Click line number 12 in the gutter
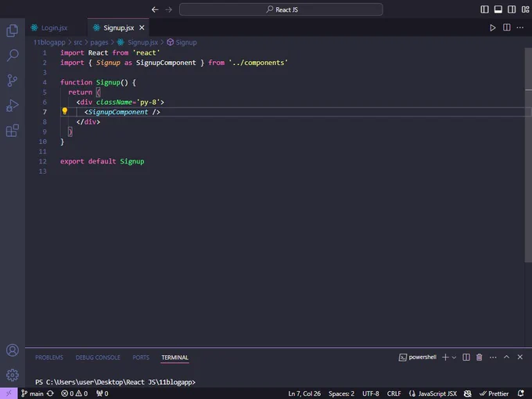 click(x=42, y=161)
